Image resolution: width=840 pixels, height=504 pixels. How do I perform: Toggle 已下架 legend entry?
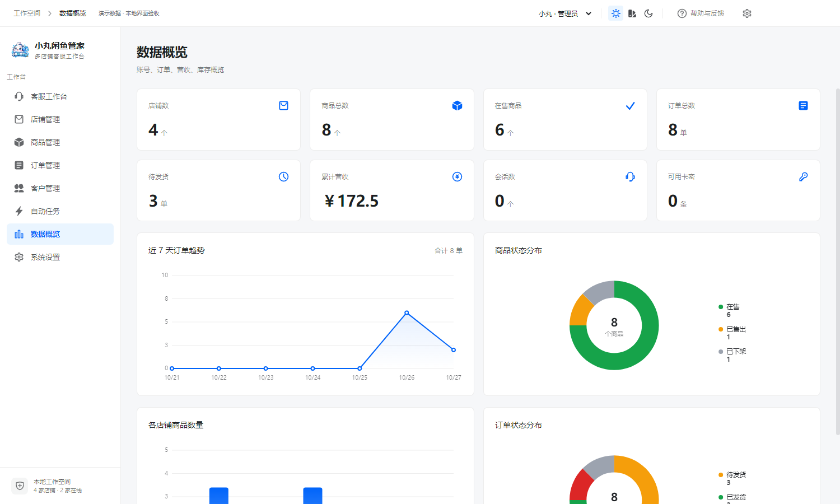coord(732,355)
